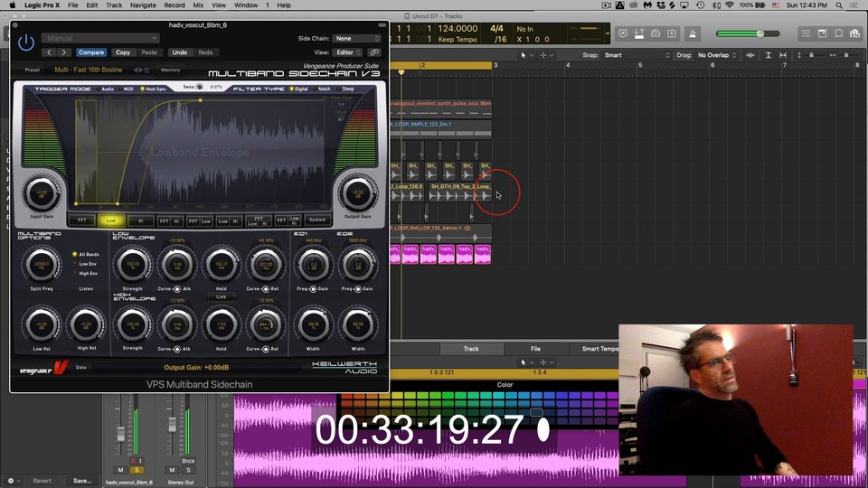Open the macOS Spotlight search icon

(839, 5)
